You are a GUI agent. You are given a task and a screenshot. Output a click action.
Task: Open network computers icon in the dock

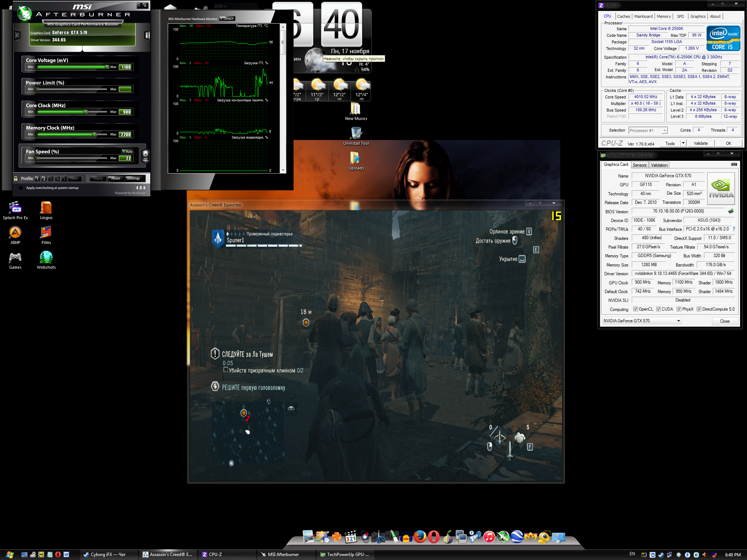[461, 537]
